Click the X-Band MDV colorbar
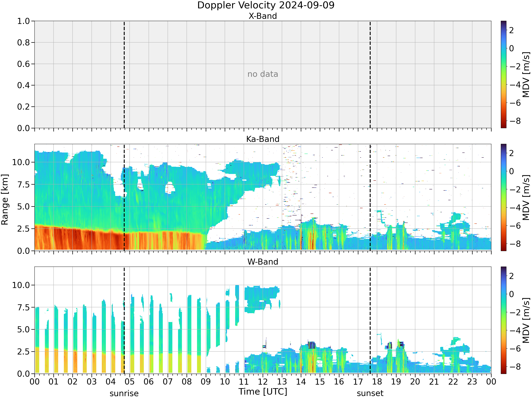The height and width of the screenshot is (399, 532). coord(504,74)
